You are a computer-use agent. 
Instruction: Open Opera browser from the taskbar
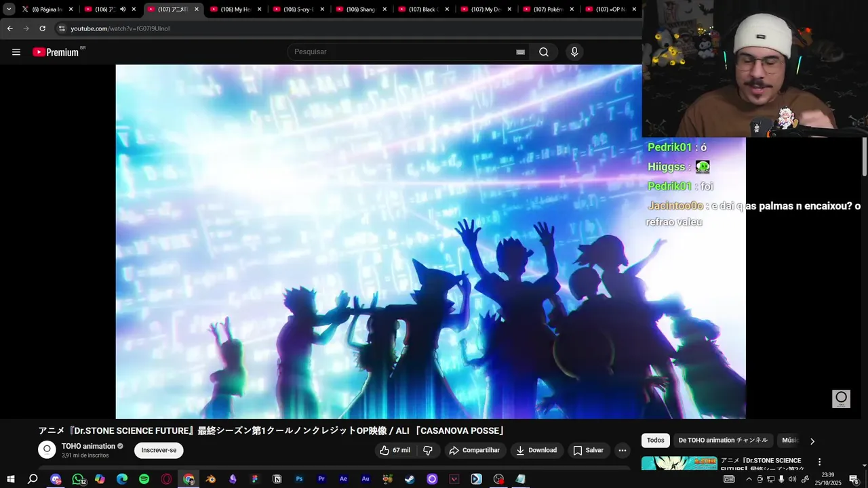click(167, 479)
